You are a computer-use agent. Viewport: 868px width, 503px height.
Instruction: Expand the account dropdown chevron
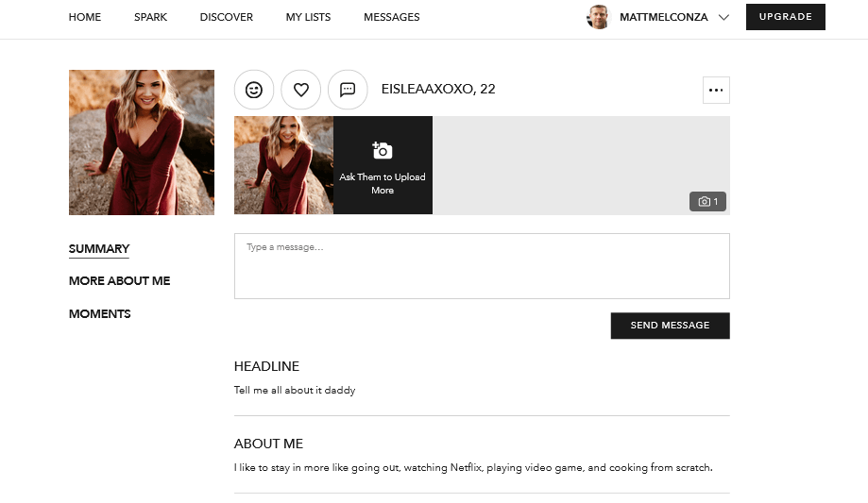click(723, 17)
